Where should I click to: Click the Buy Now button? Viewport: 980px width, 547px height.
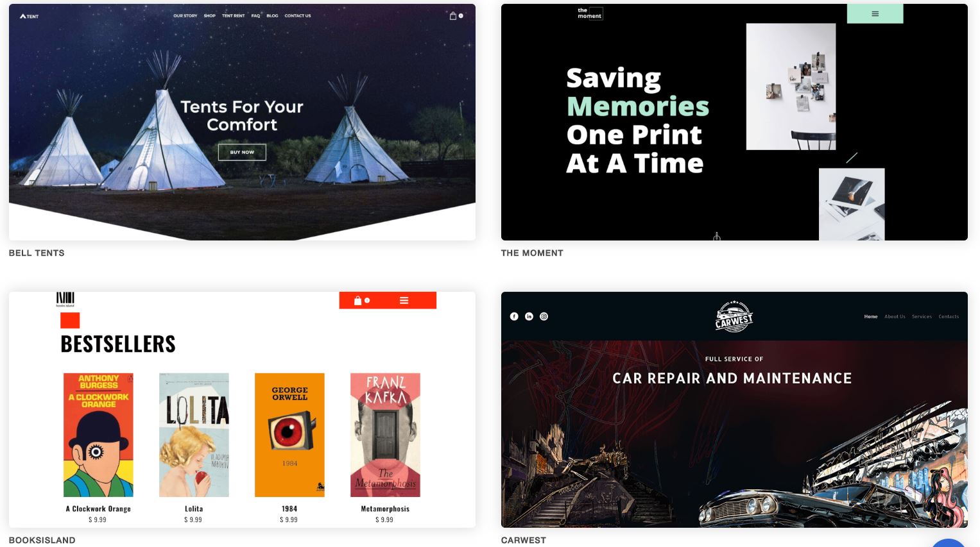click(x=242, y=152)
